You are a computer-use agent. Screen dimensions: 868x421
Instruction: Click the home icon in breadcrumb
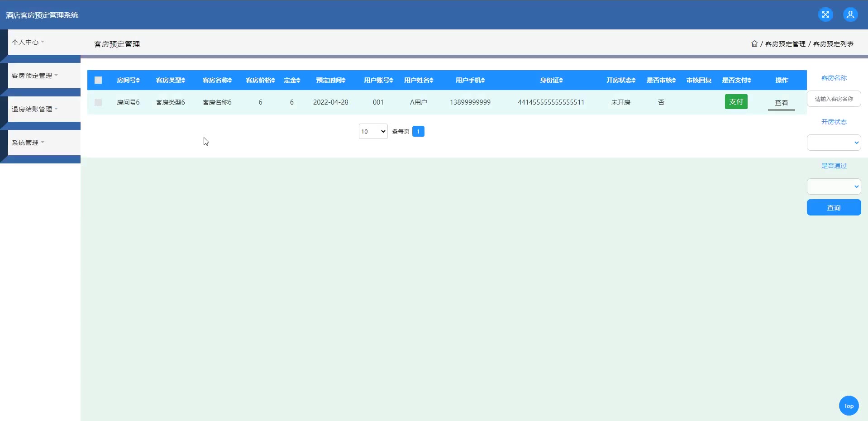pyautogui.click(x=754, y=43)
